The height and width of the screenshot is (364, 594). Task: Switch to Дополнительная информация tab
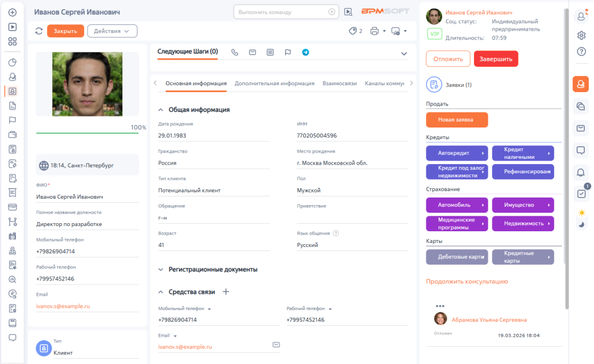[274, 83]
